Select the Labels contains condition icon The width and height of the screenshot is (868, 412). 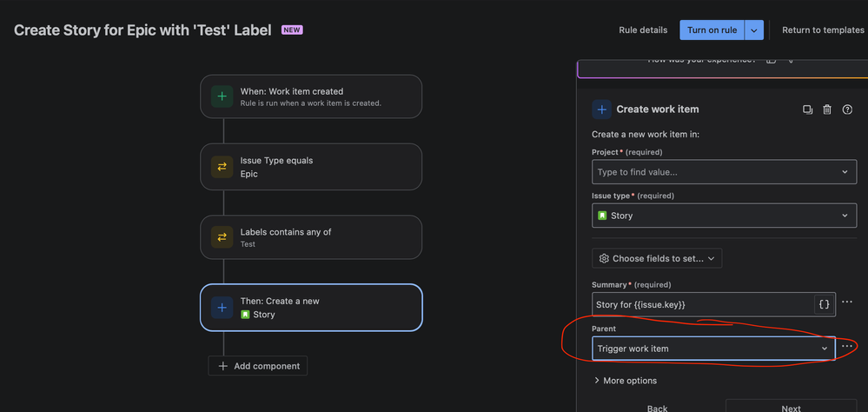[222, 237]
